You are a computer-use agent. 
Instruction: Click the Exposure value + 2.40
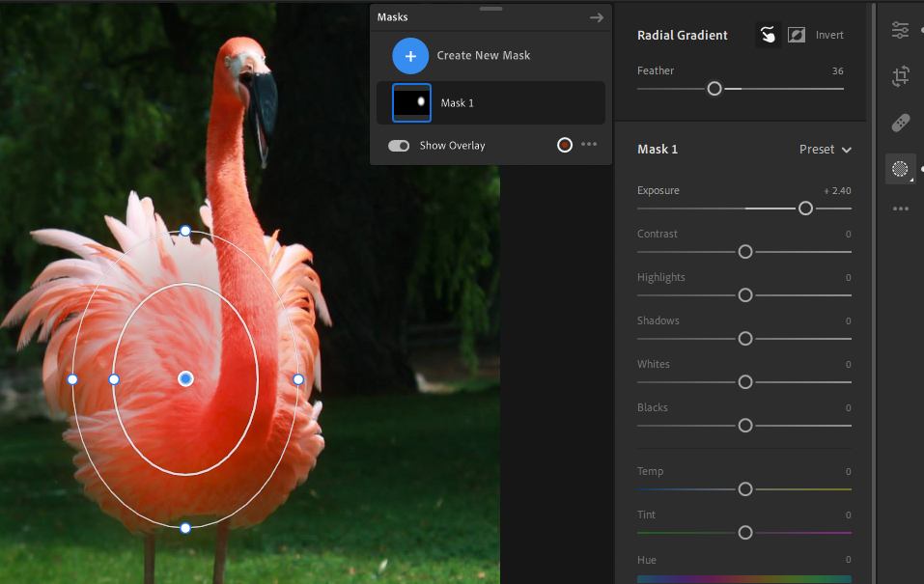pyautogui.click(x=837, y=191)
